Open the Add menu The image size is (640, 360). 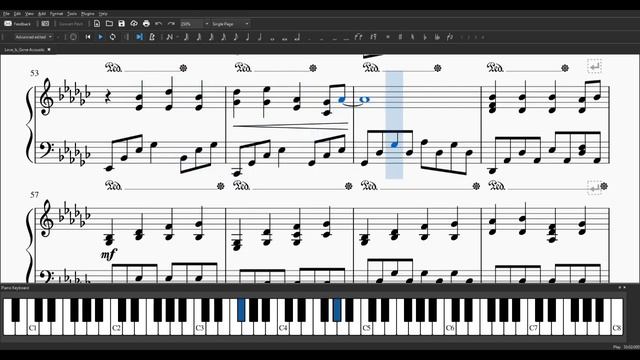42,14
